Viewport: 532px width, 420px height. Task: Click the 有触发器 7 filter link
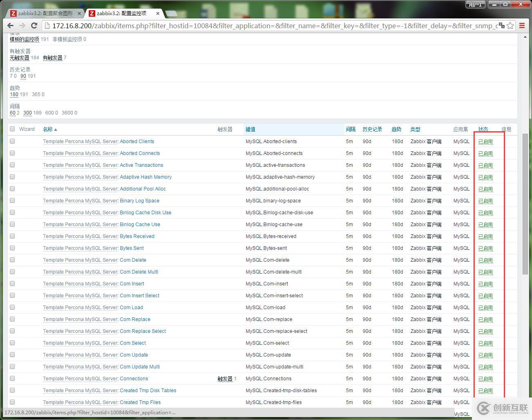point(52,58)
